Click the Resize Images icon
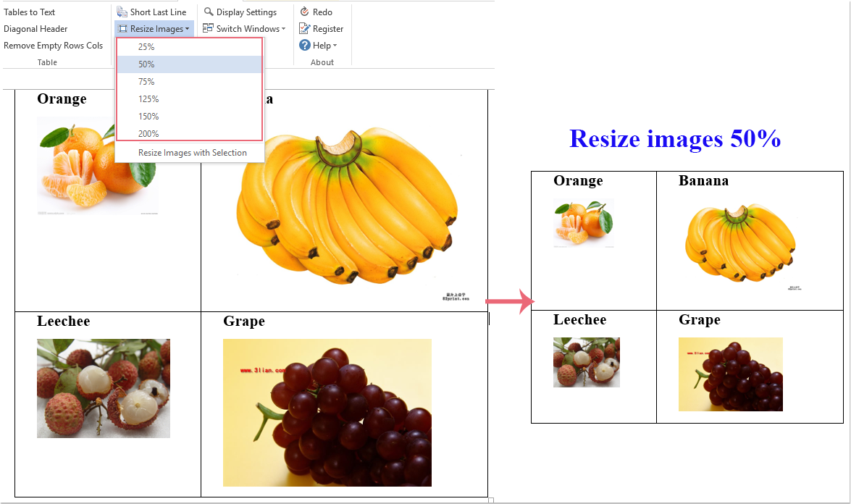Viewport: 851px width, 504px height. (122, 29)
